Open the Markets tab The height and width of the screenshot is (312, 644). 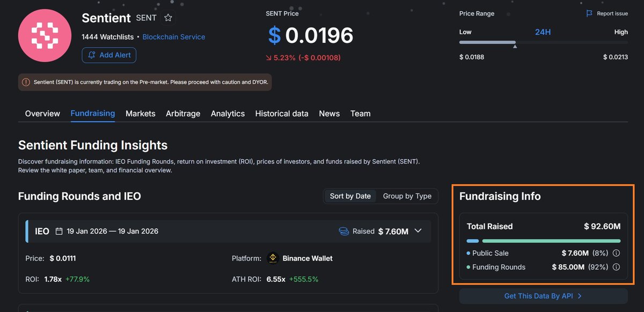coord(141,114)
